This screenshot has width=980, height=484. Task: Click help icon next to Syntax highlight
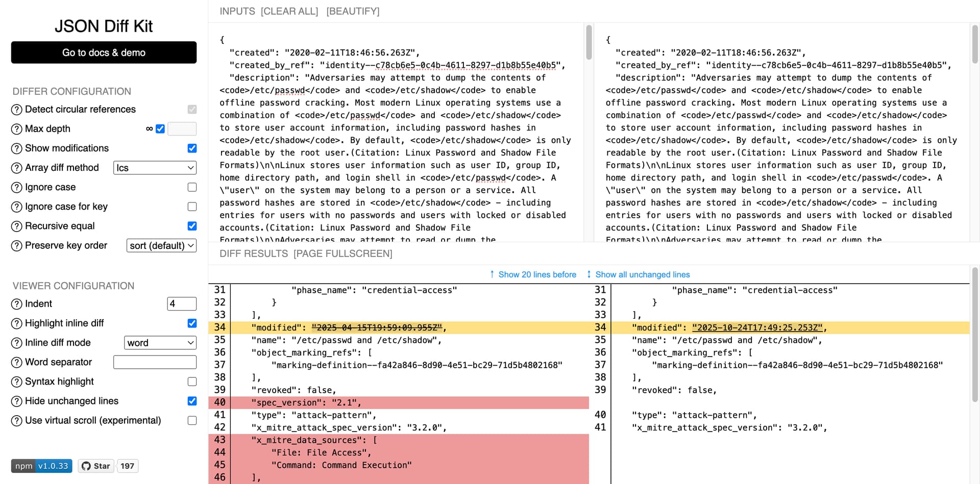17,381
